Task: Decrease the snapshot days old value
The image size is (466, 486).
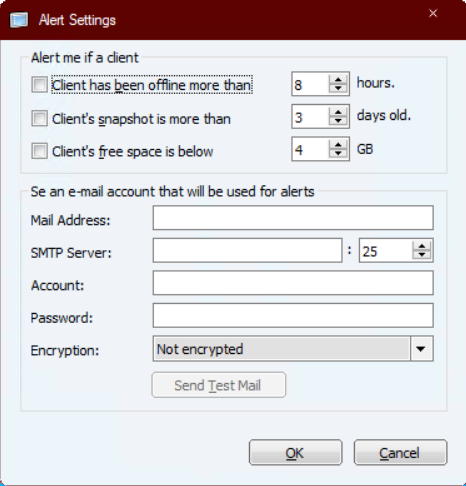Action: (338, 121)
